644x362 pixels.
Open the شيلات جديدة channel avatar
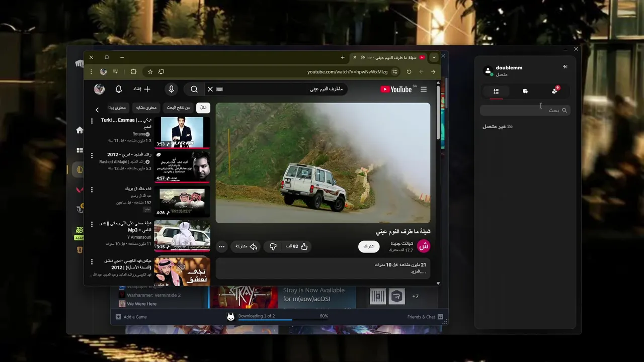coord(424,246)
